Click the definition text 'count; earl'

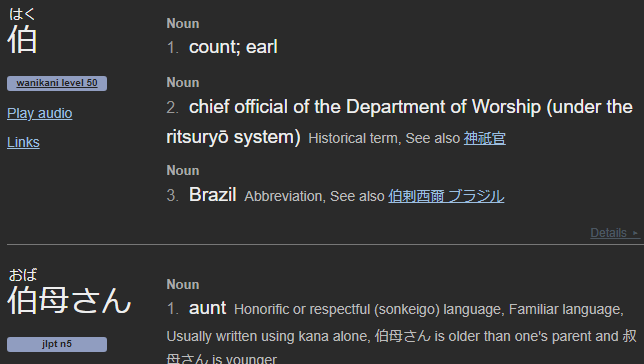tap(233, 47)
